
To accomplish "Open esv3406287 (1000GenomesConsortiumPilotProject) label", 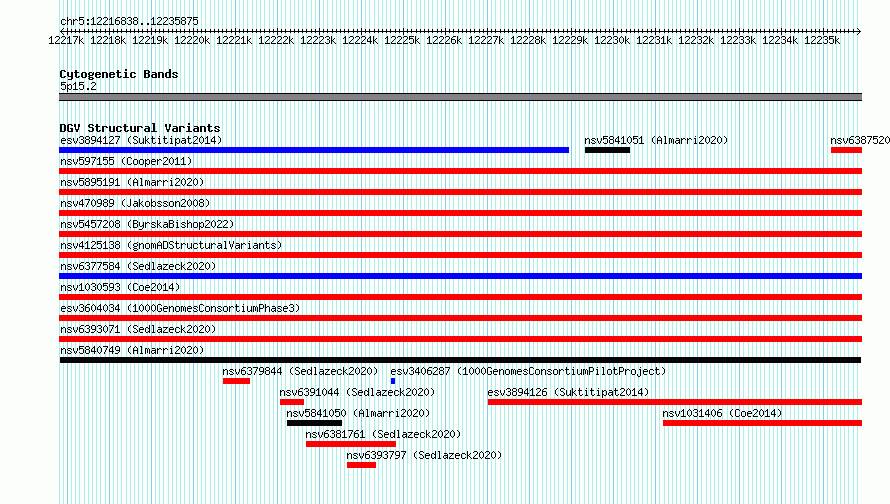I will (528, 371).
